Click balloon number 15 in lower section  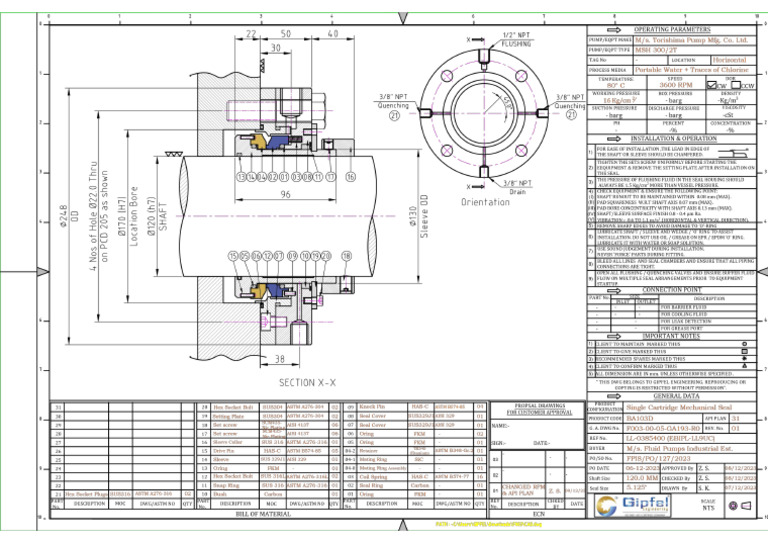(x=233, y=256)
